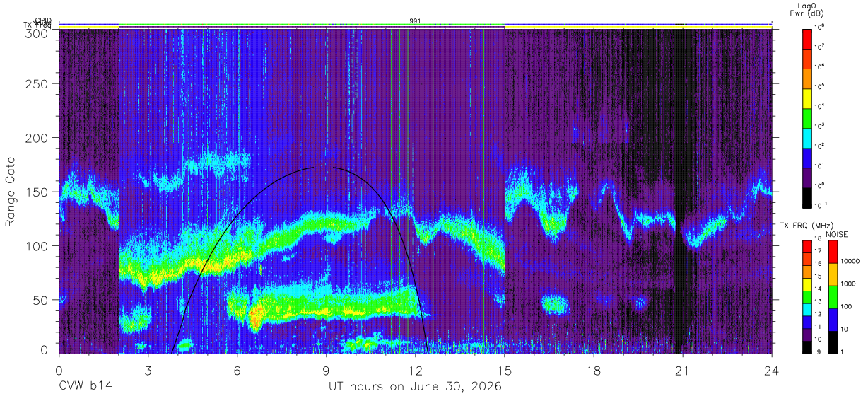The width and height of the screenshot is (868, 401).
Task: Click the 'CVW b14' label
Action: (x=85, y=387)
